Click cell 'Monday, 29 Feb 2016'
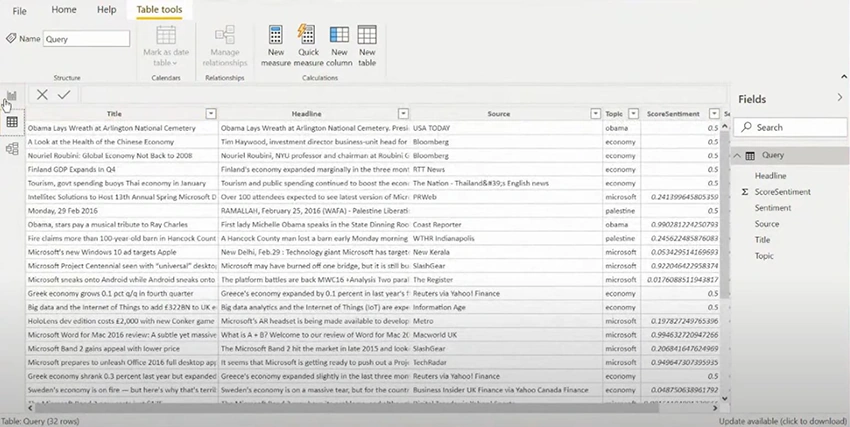This screenshot has height=427, width=850. [122, 211]
